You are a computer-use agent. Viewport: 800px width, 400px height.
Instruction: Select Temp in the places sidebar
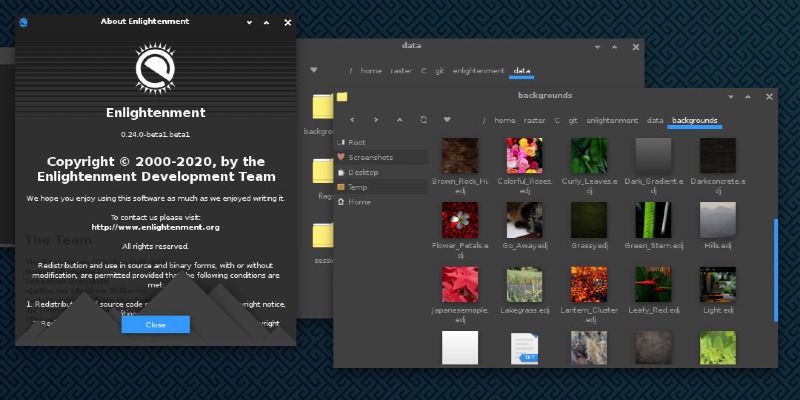coord(359,187)
